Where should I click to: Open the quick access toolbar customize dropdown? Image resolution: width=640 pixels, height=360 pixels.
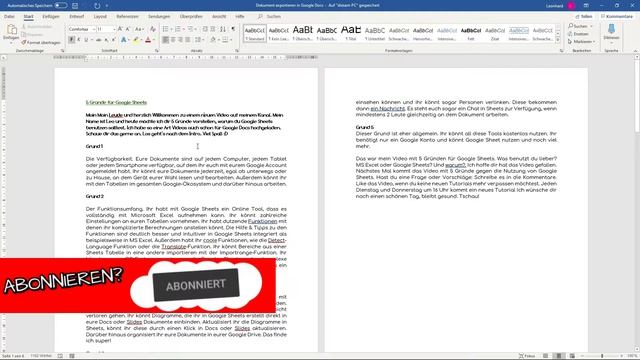click(107, 6)
